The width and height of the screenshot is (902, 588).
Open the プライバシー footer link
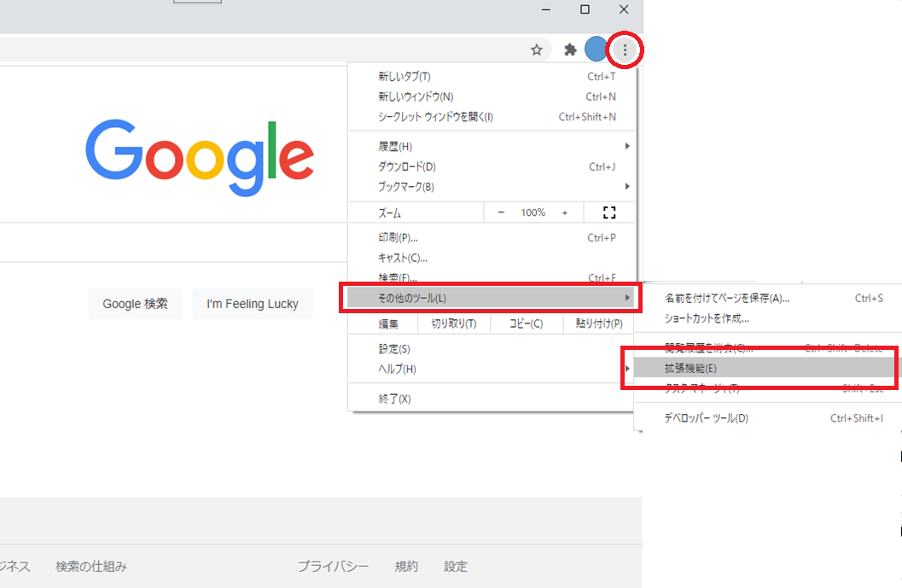click(333, 566)
